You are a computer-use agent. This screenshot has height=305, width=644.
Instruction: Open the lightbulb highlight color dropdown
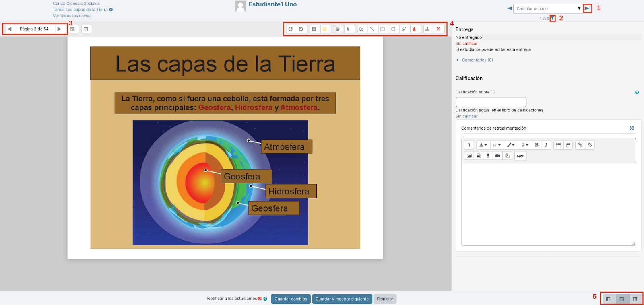524,145
